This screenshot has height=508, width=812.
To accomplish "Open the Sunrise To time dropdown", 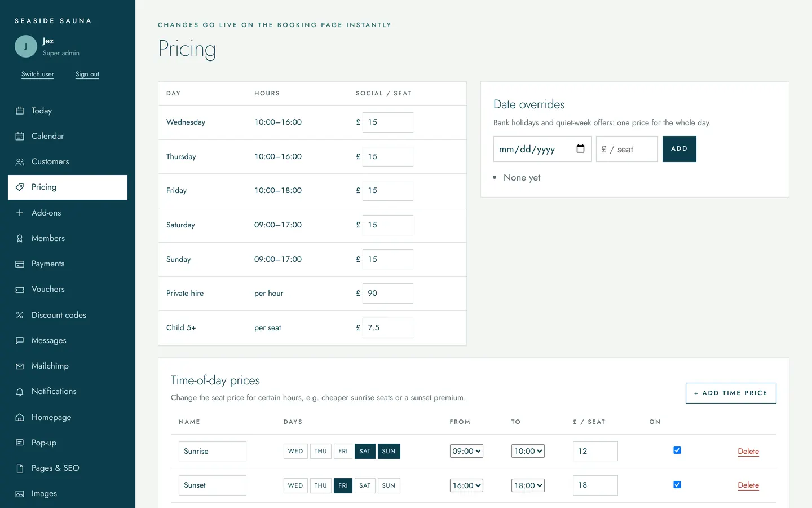I will 528,451.
